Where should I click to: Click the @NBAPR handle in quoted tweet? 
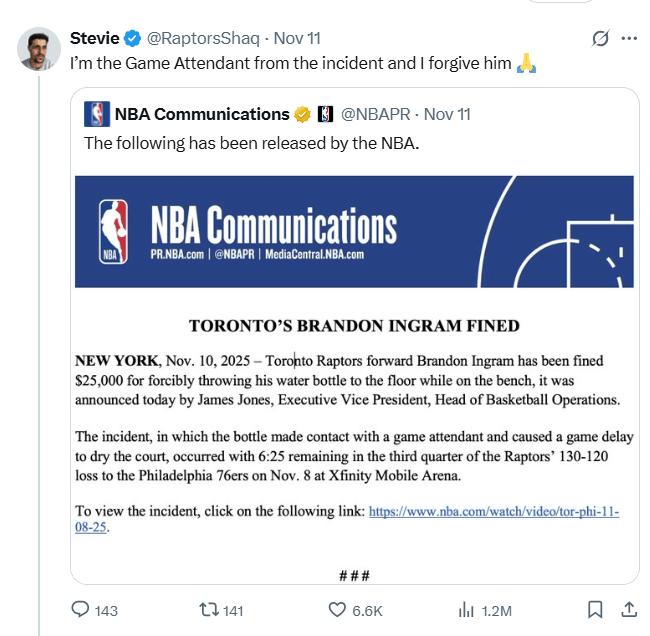375,114
